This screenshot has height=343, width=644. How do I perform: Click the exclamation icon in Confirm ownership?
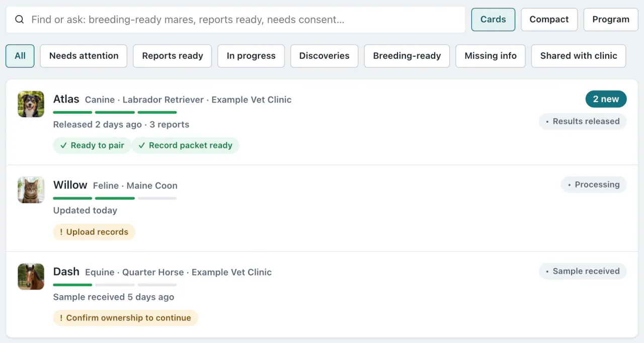61,318
